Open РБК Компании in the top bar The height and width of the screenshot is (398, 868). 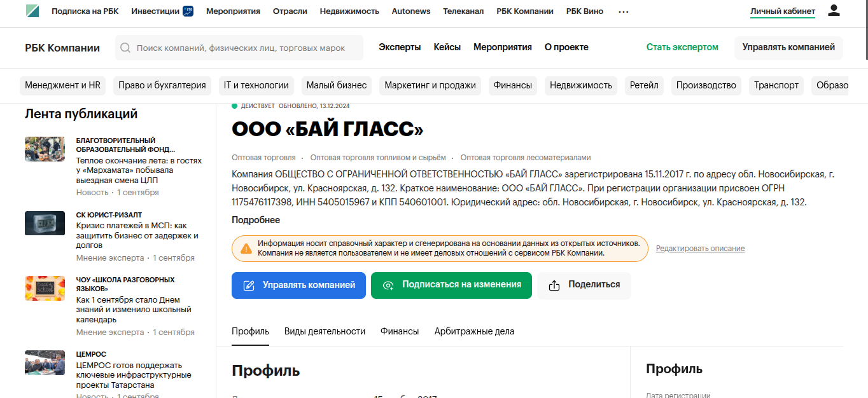[525, 11]
